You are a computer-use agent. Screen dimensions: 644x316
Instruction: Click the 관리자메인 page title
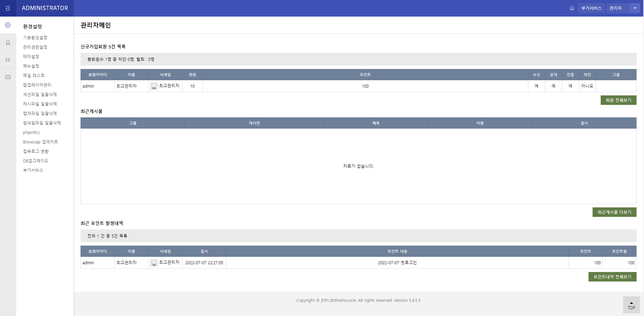(96, 25)
